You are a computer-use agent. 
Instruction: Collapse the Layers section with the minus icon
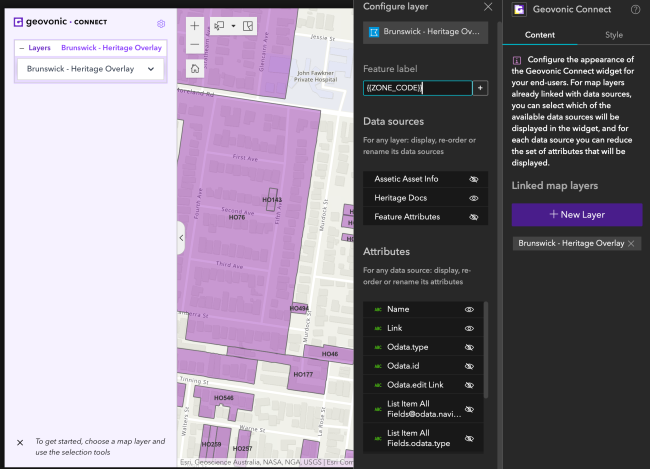(22, 48)
